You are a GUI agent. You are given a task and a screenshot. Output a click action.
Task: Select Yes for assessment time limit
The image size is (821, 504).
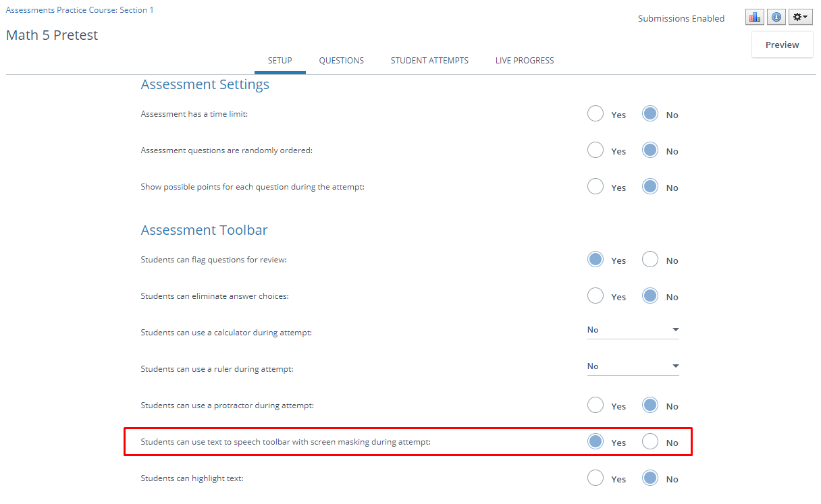pos(595,114)
